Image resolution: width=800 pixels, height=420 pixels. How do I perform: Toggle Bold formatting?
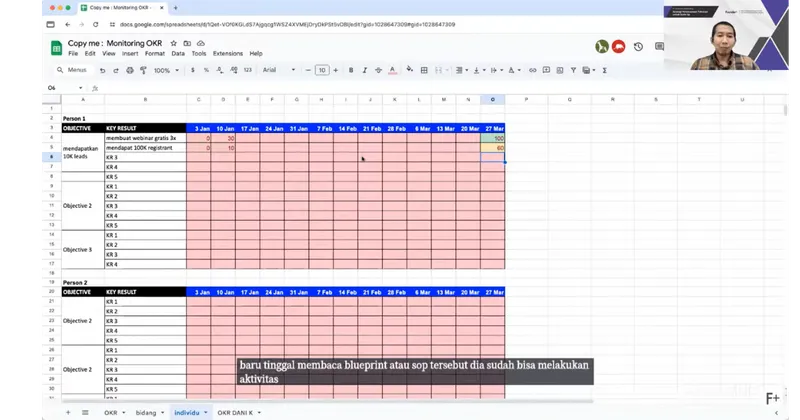click(351, 70)
